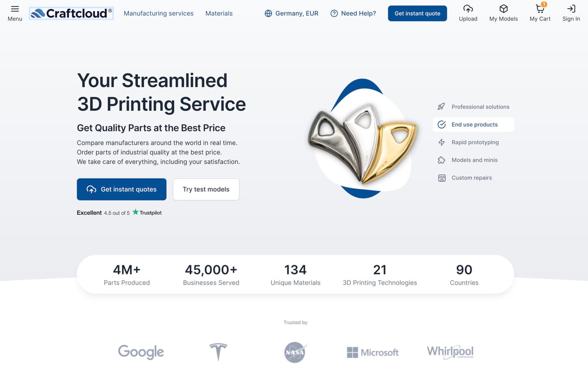Screen dimensions: 588x370
Task: Open the My Cart shopping cart icon
Action: pyautogui.click(x=539, y=9)
